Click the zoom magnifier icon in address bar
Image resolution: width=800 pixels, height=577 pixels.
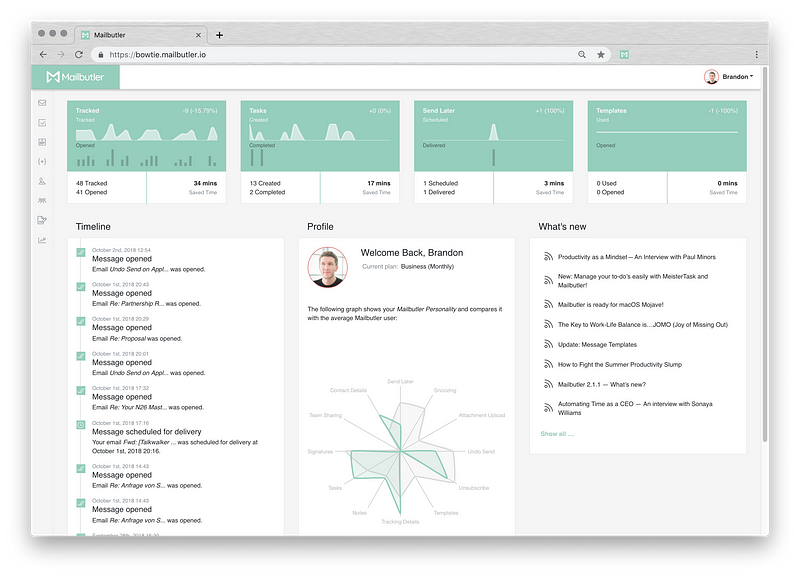[582, 55]
